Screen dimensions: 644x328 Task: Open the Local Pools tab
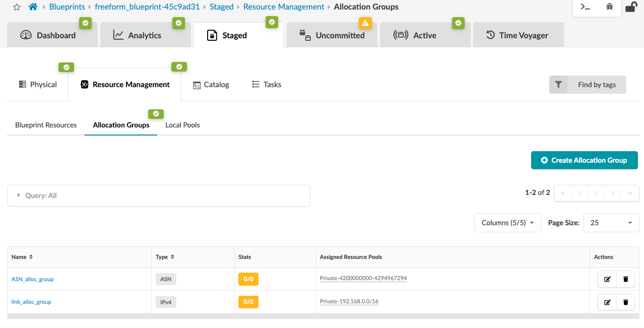pos(182,125)
